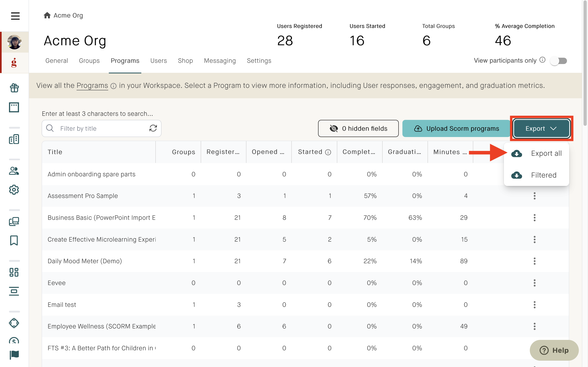Click Upload Scorm programs button
Screen dimensions: 588x367
click(x=456, y=128)
